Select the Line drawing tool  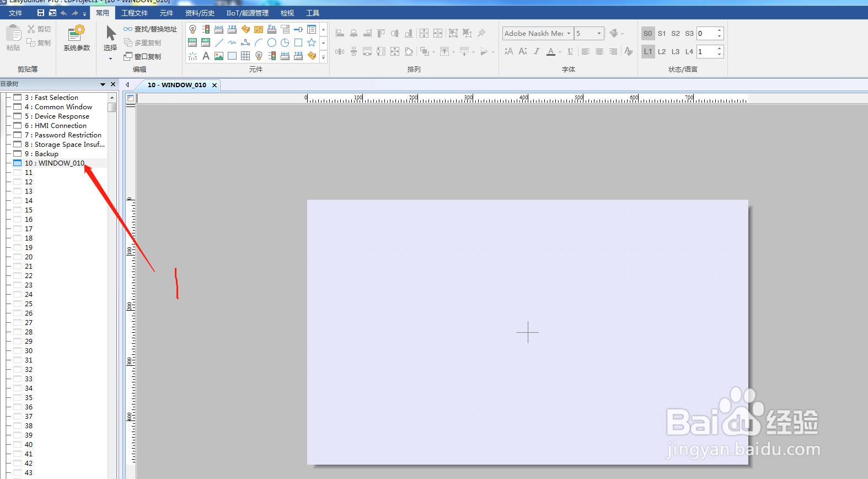219,42
